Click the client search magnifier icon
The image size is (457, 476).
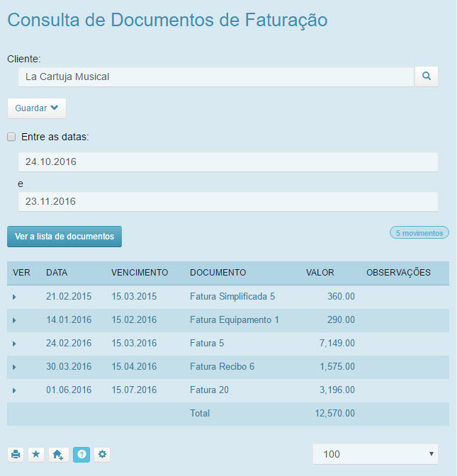427,76
